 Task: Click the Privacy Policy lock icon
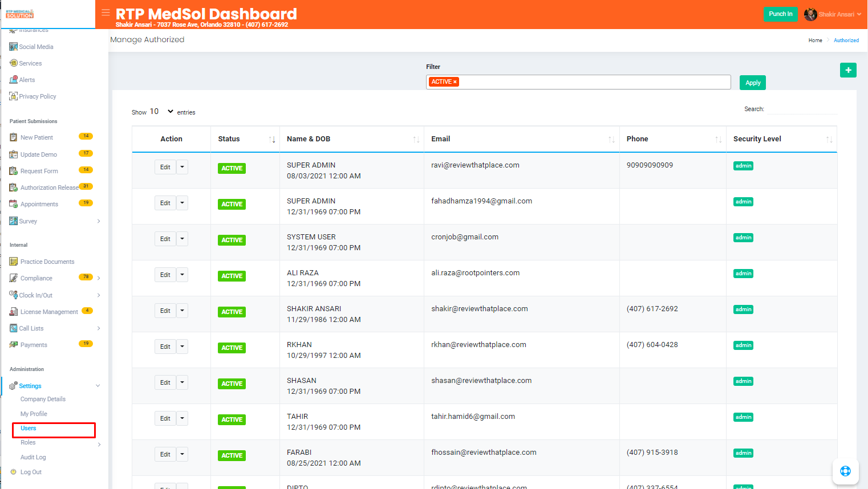(x=13, y=96)
